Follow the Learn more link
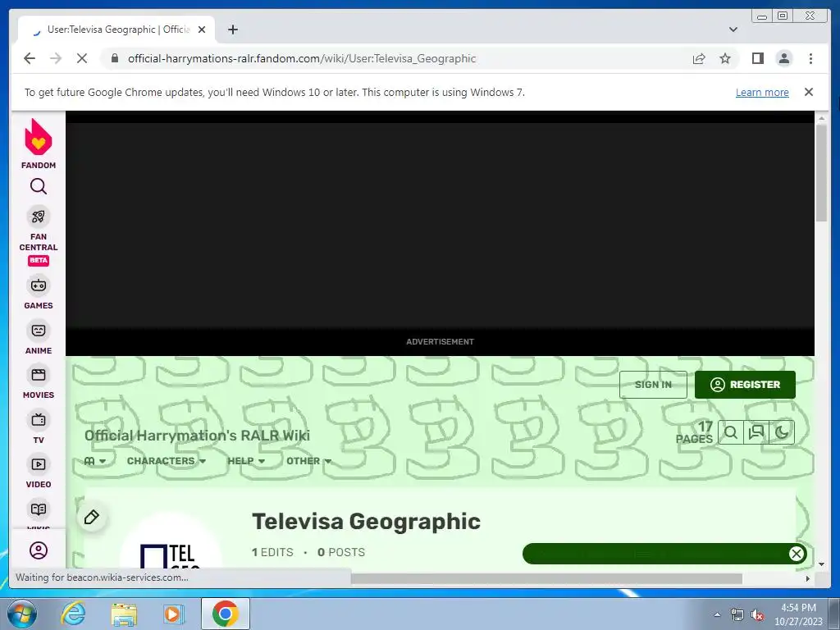This screenshot has height=630, width=840. point(762,92)
